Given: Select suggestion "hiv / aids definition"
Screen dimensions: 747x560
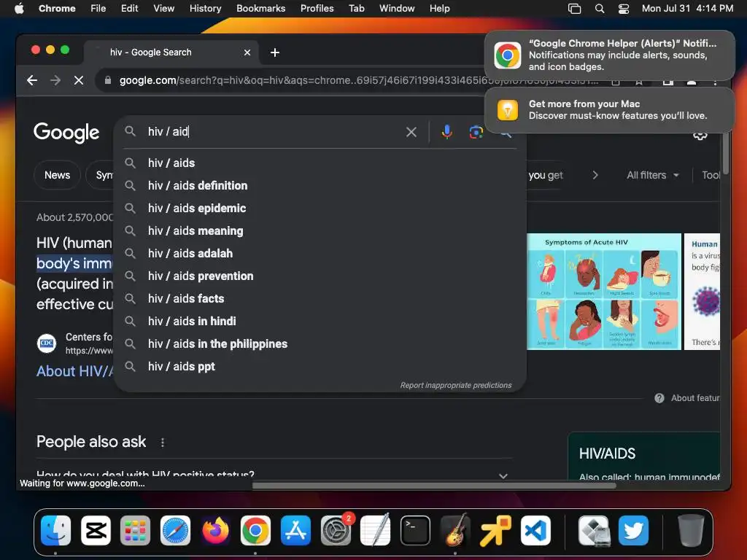Looking at the screenshot, I should [x=320, y=186].
